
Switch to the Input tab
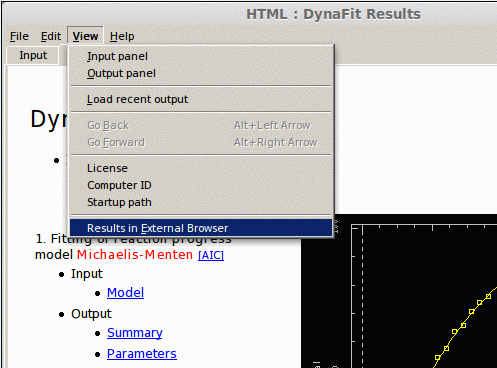tap(33, 55)
